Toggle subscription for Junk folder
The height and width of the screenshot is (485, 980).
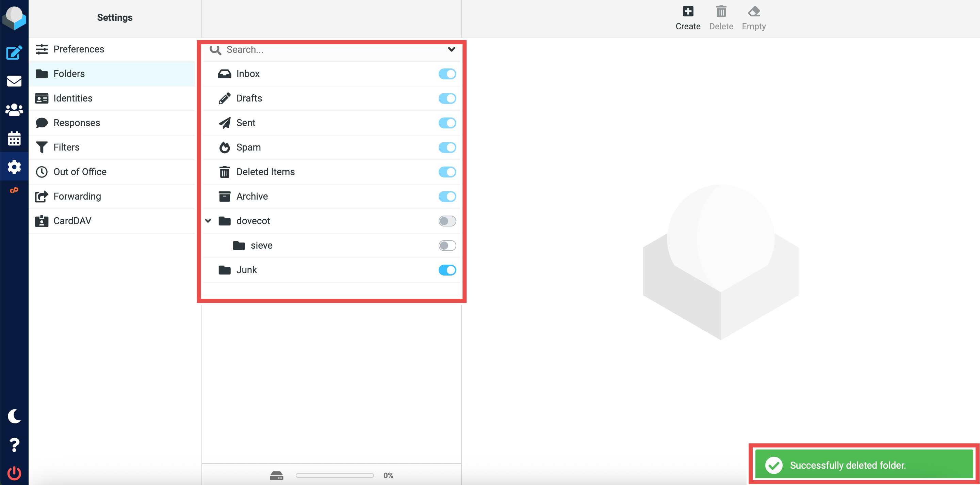click(447, 270)
